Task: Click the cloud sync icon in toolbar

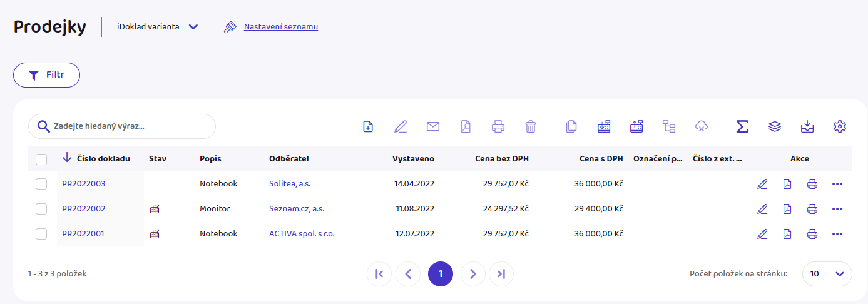Action: pos(702,126)
